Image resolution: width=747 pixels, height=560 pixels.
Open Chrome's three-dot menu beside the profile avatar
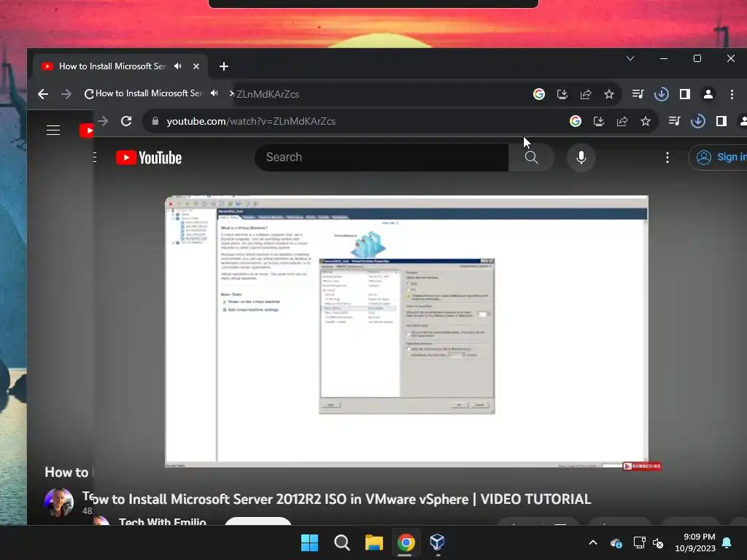732,94
